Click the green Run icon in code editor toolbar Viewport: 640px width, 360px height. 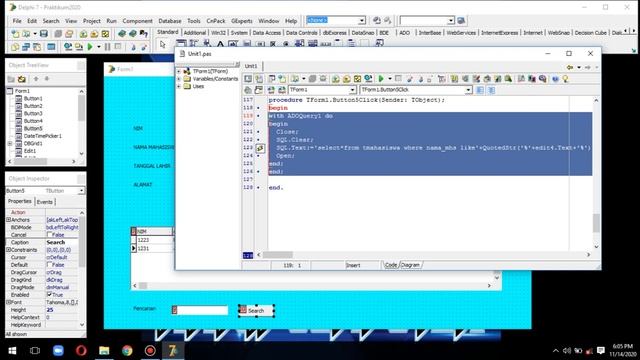click(x=381, y=79)
